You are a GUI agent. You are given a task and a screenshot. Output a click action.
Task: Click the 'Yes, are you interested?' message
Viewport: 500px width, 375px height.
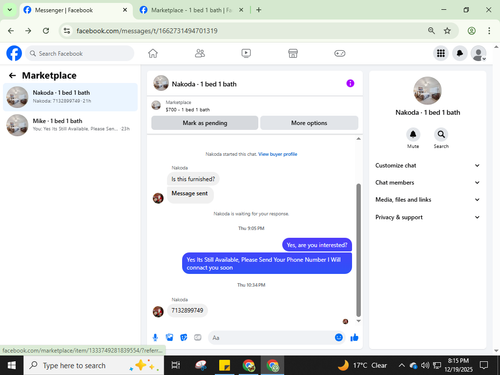coord(317,245)
